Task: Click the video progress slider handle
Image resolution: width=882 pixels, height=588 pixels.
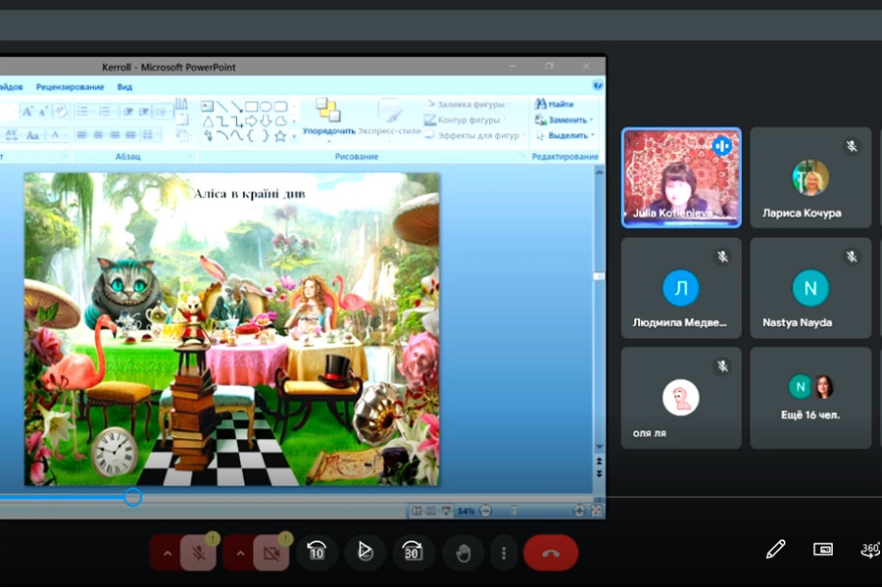Action: pos(133,497)
